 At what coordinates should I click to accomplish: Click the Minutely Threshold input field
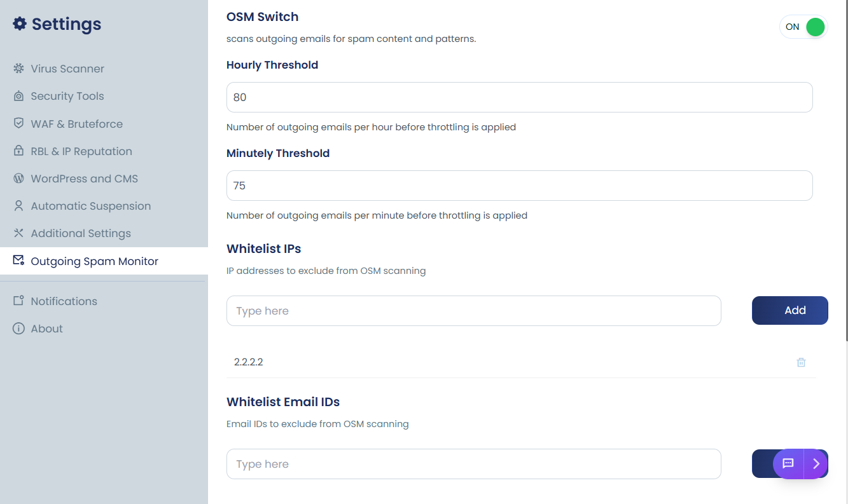pyautogui.click(x=519, y=186)
